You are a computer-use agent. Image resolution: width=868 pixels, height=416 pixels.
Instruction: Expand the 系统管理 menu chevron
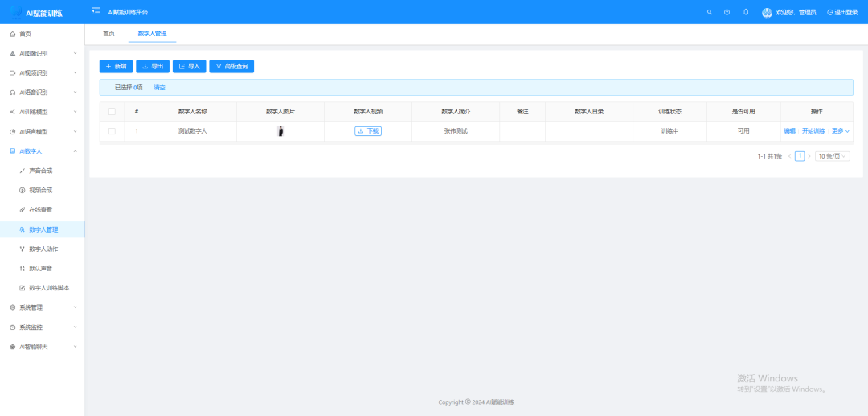coord(76,307)
